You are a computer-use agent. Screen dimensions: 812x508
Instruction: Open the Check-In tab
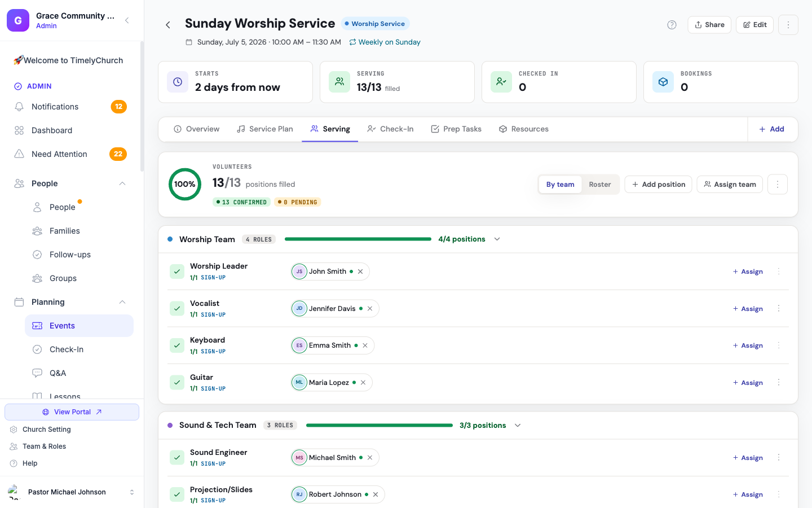[x=390, y=129]
